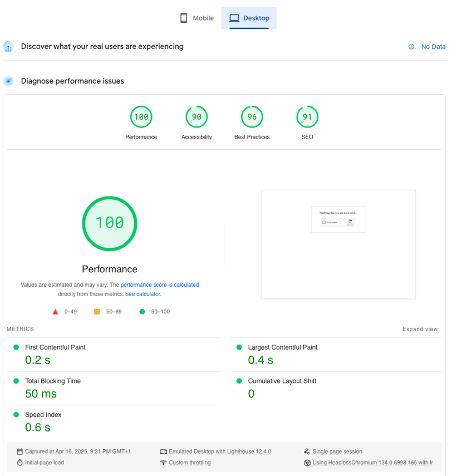
Task: Click the diagnose performance issues icon
Action: pyautogui.click(x=8, y=81)
